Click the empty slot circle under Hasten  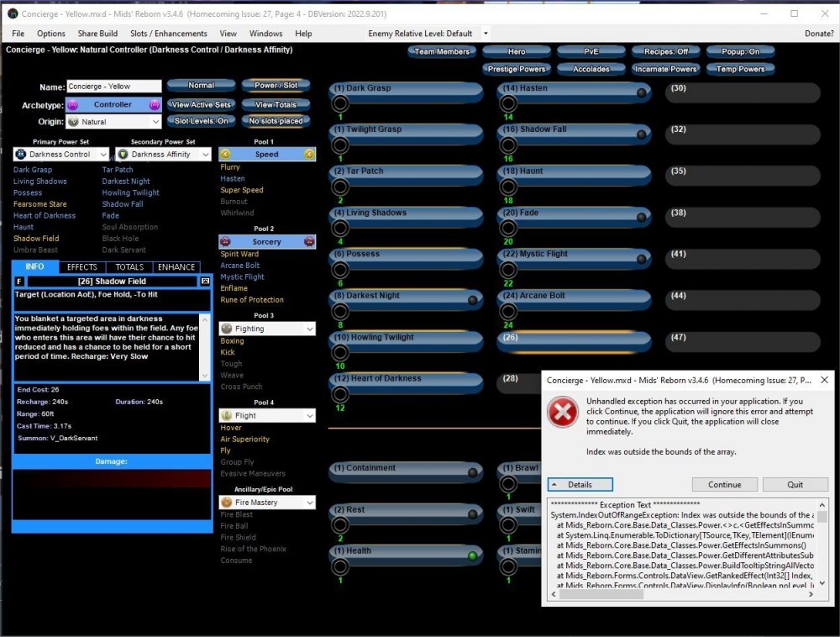click(507, 103)
